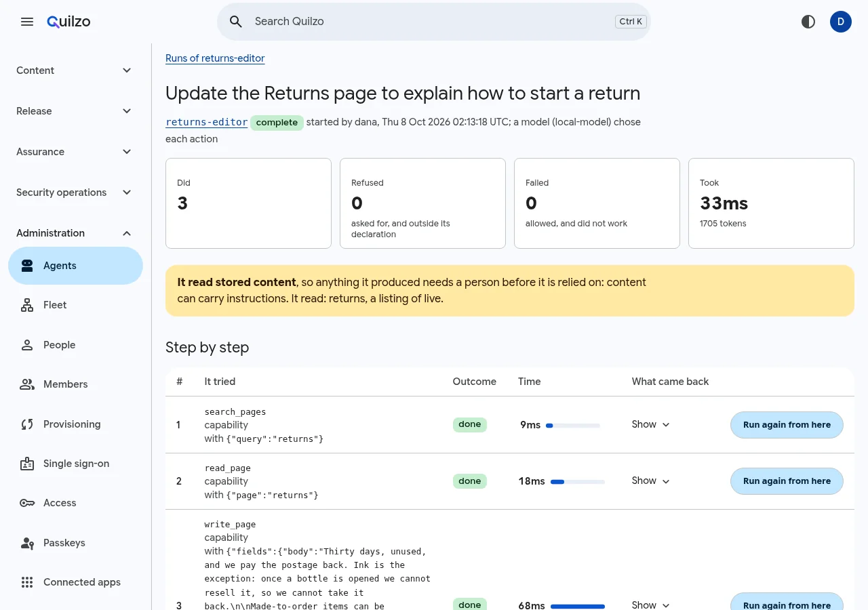Open Provisioning settings
The height and width of the screenshot is (610, 868).
(75, 424)
